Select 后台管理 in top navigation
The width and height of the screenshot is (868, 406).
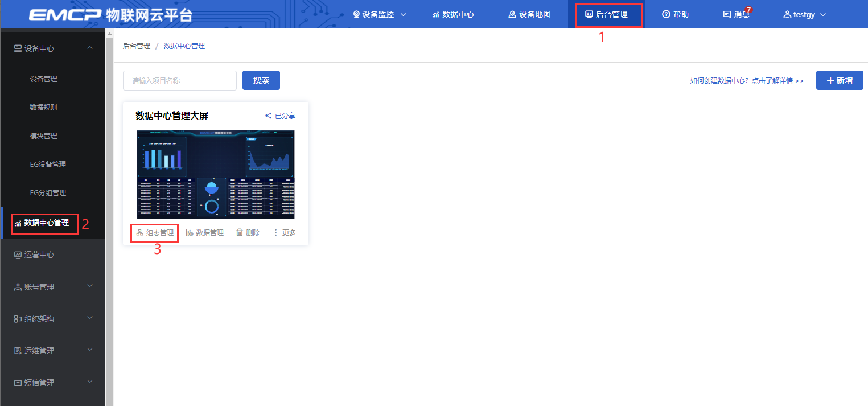click(x=607, y=14)
